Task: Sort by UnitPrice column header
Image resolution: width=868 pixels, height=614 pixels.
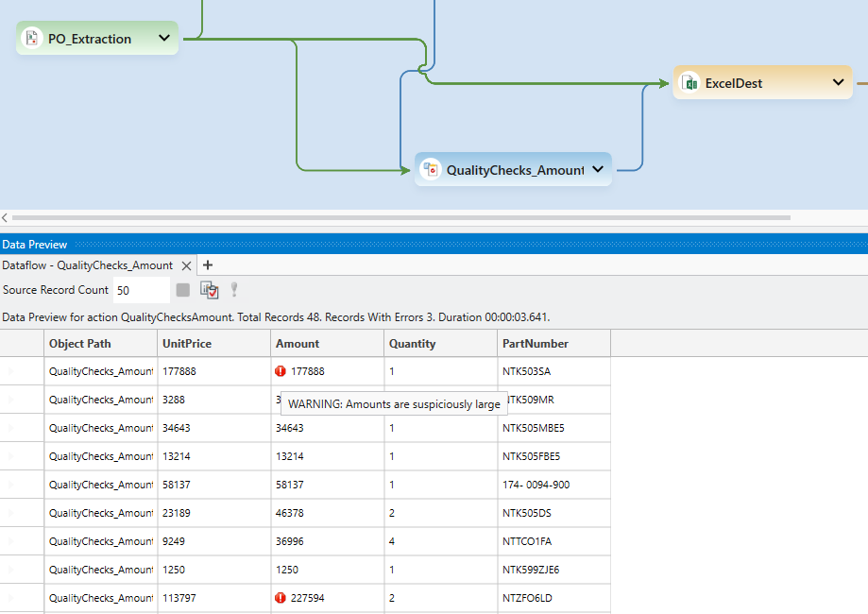Action: pyautogui.click(x=214, y=343)
